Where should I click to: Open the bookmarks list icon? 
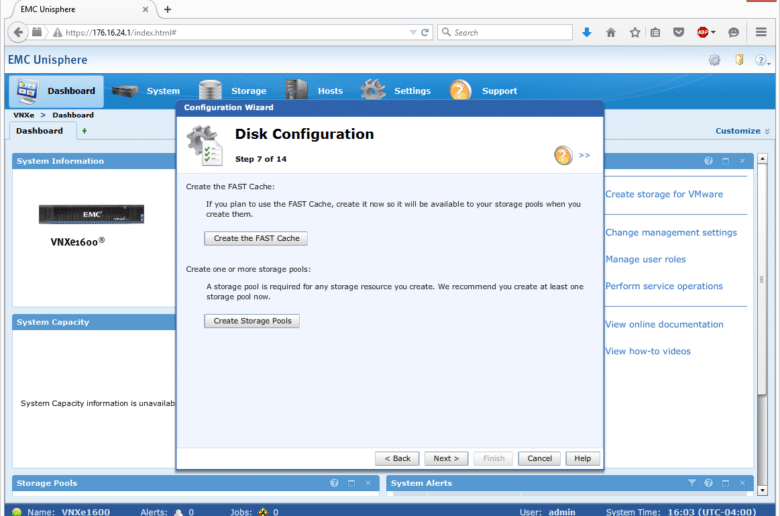pyautogui.click(x=655, y=32)
